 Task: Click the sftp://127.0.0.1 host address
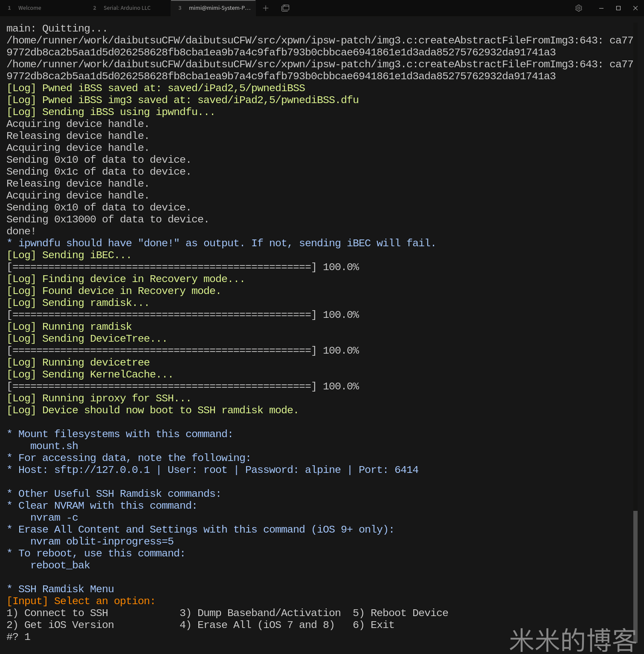pyautogui.click(x=102, y=470)
